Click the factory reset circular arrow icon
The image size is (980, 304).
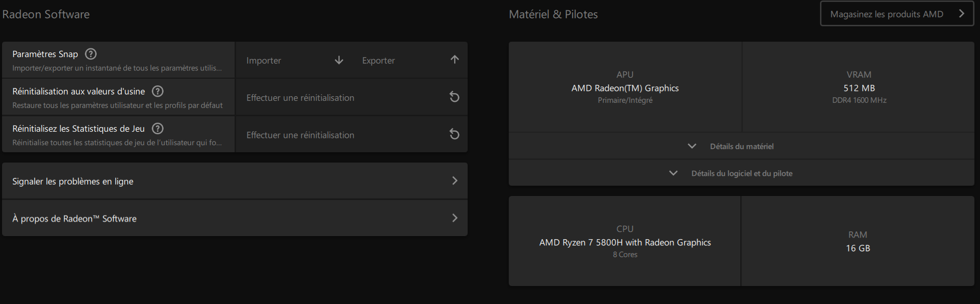(x=454, y=97)
